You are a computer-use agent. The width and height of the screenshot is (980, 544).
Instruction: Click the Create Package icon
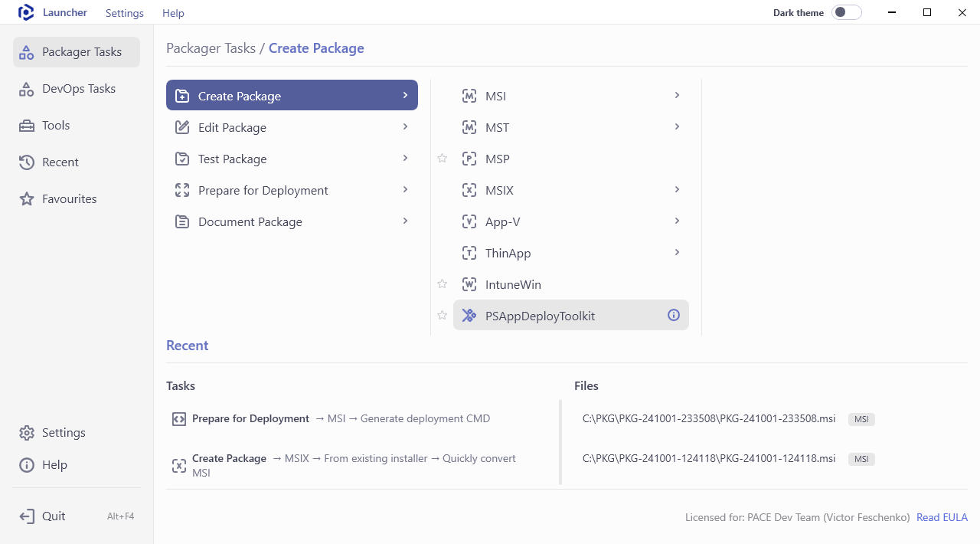pos(182,96)
